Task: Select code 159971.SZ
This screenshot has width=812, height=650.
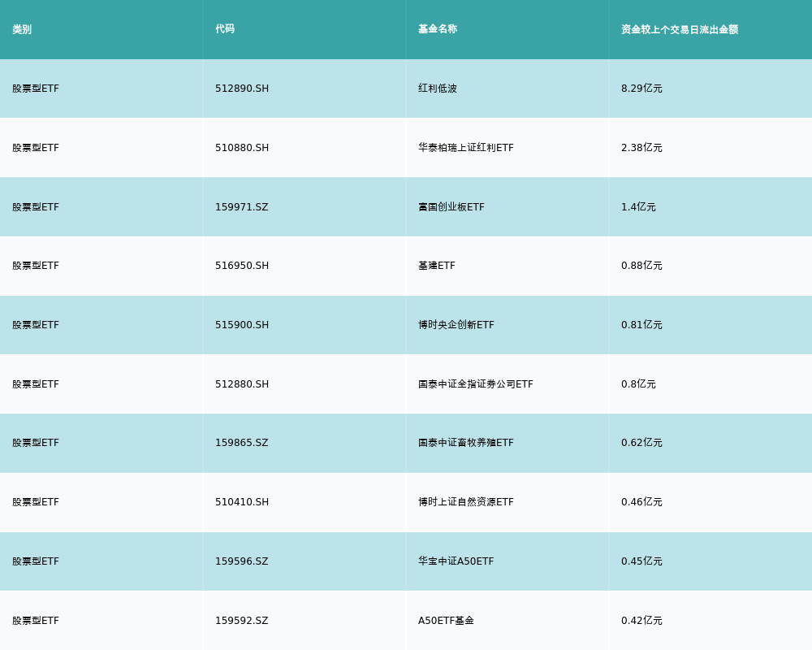Action: tap(242, 207)
